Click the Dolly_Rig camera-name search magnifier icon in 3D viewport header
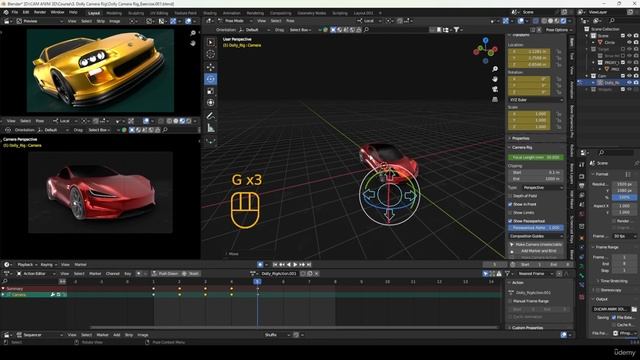 (366, 29)
